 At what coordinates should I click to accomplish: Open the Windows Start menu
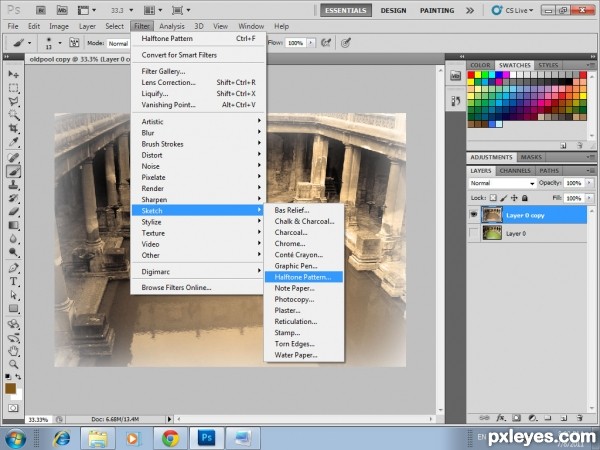[x=15, y=438]
